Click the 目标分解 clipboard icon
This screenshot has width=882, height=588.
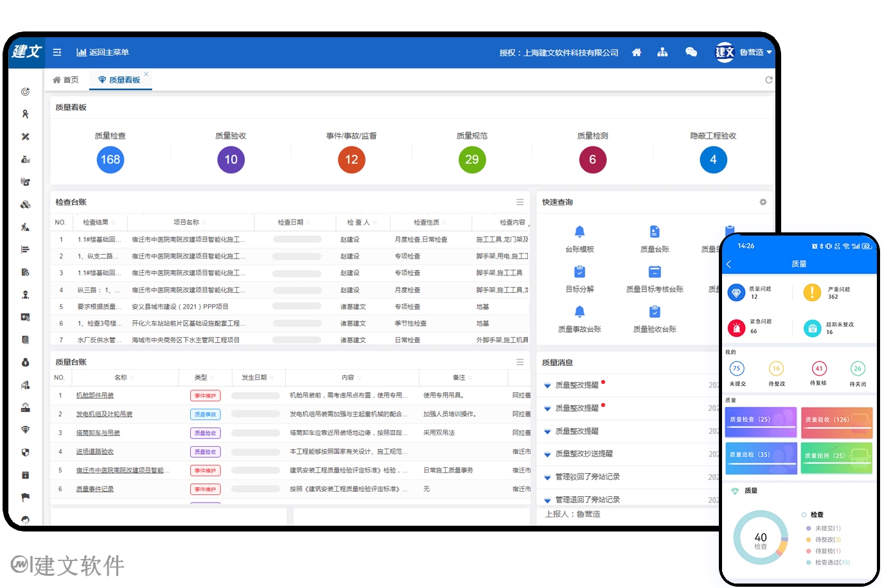tap(579, 272)
